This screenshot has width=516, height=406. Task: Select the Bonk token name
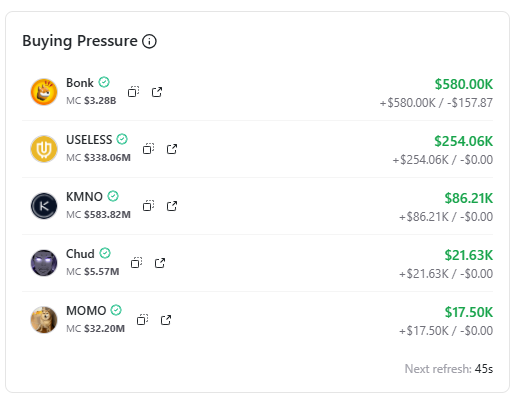[x=80, y=83]
